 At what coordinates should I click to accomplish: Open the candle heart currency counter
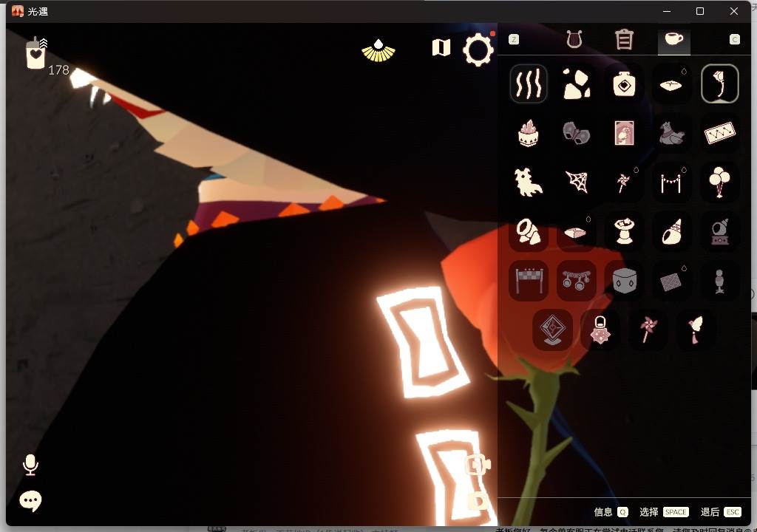[x=36, y=52]
